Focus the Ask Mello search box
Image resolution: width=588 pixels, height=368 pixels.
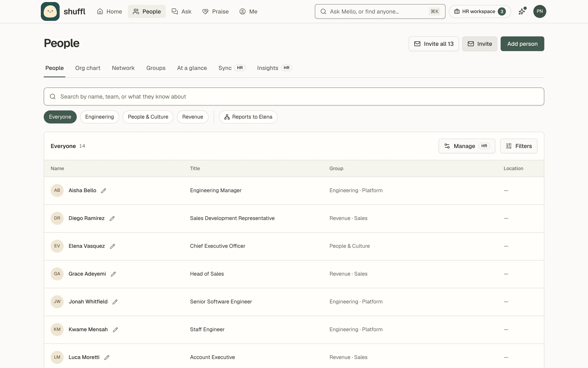tap(380, 11)
